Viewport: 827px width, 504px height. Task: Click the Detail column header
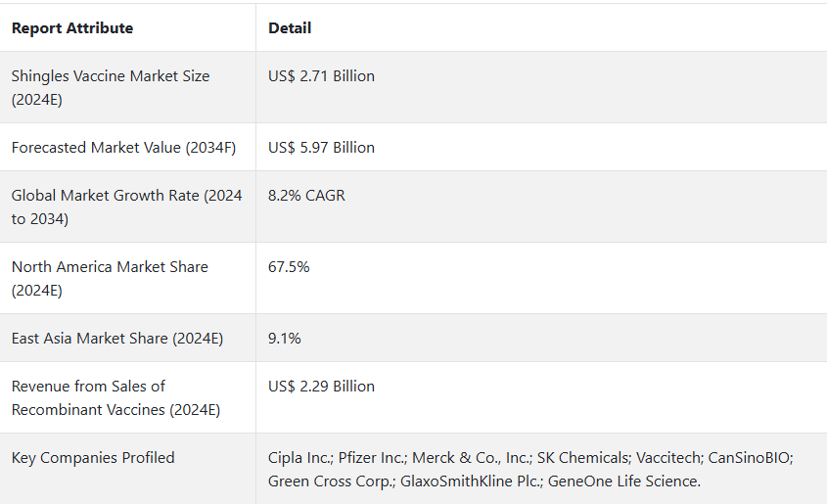point(290,28)
